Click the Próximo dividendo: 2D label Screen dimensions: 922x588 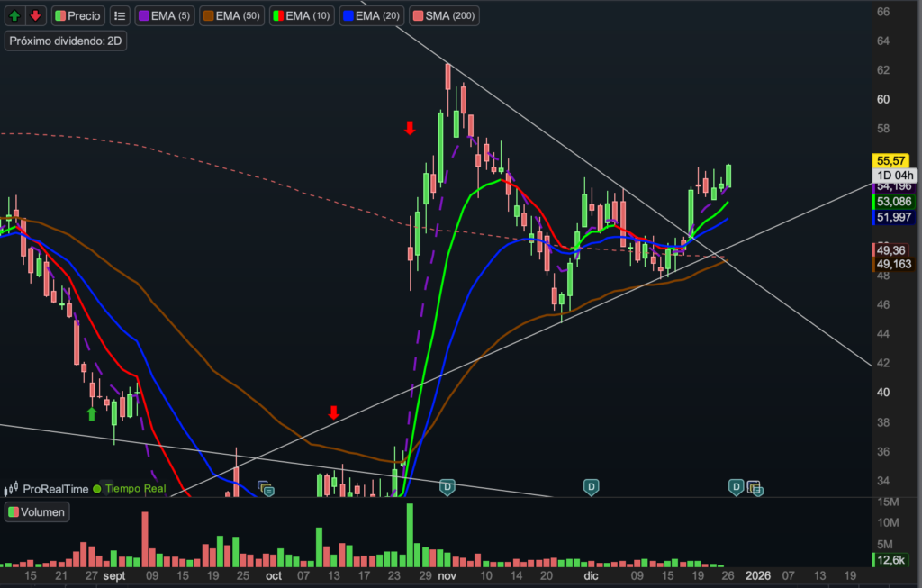coord(65,41)
